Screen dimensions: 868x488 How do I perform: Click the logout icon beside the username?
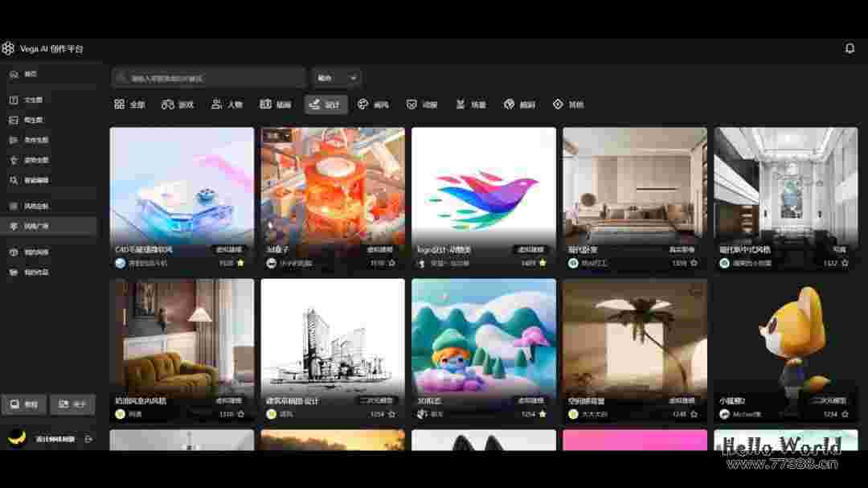88,439
